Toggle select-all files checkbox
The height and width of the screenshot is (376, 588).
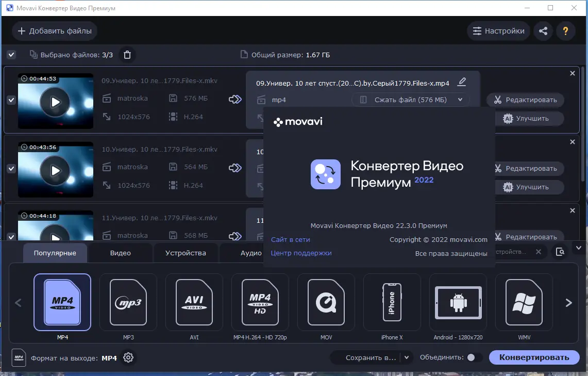point(11,55)
